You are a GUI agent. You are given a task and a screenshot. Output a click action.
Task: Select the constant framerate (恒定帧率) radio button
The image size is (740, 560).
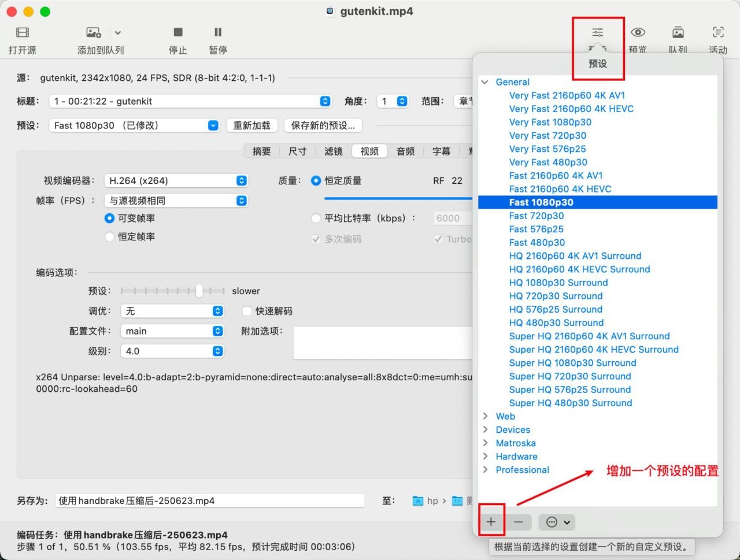[x=109, y=236]
